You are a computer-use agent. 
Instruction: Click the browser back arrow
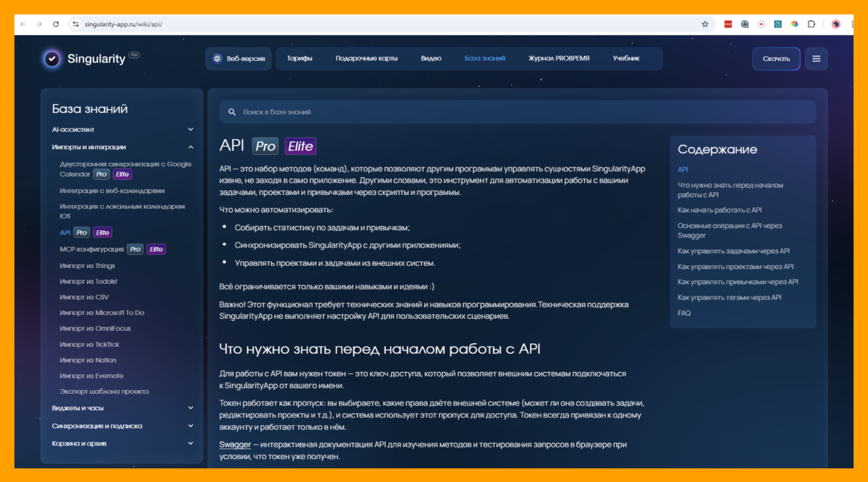coord(23,24)
